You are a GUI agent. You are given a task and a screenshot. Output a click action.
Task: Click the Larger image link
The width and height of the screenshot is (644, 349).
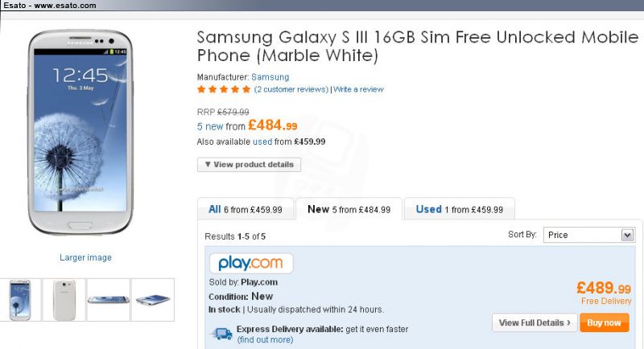85,257
